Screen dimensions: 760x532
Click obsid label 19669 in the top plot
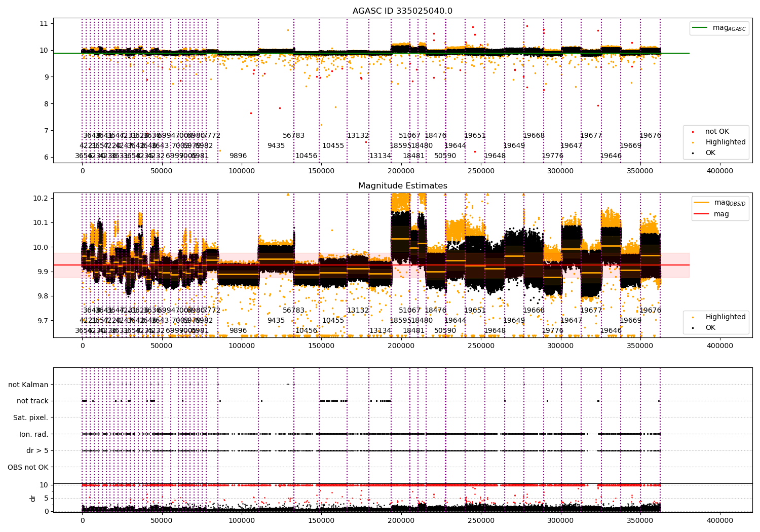point(631,146)
